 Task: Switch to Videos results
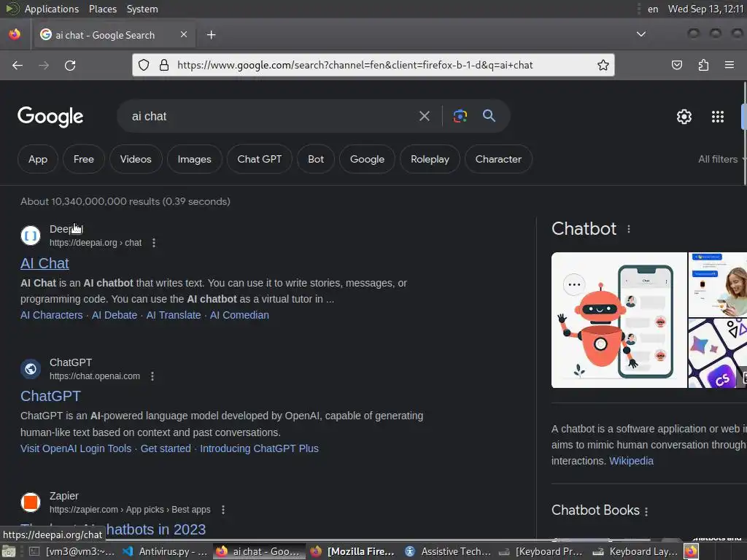136,159
